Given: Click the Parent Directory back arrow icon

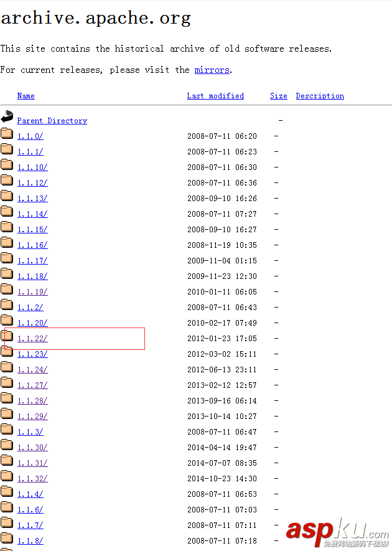Looking at the screenshot, I should pyautogui.click(x=7, y=116).
